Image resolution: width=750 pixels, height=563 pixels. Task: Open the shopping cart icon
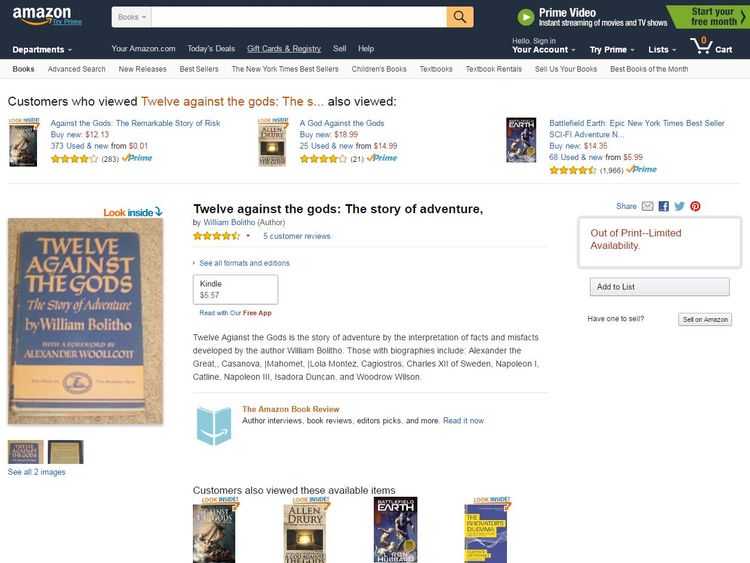click(701, 45)
